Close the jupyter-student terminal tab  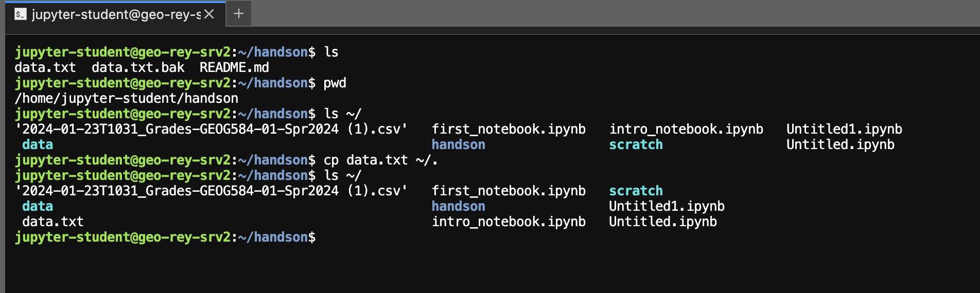tap(209, 14)
